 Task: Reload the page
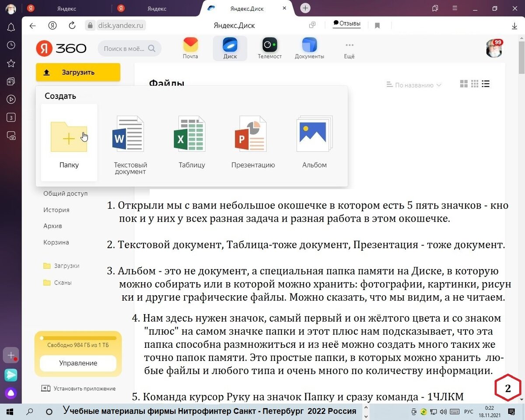[72, 25]
